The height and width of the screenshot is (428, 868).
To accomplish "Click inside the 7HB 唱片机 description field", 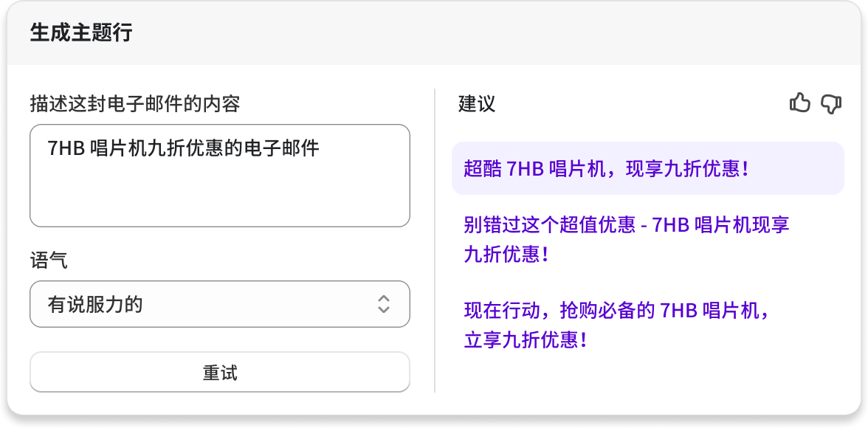I will click(x=219, y=175).
